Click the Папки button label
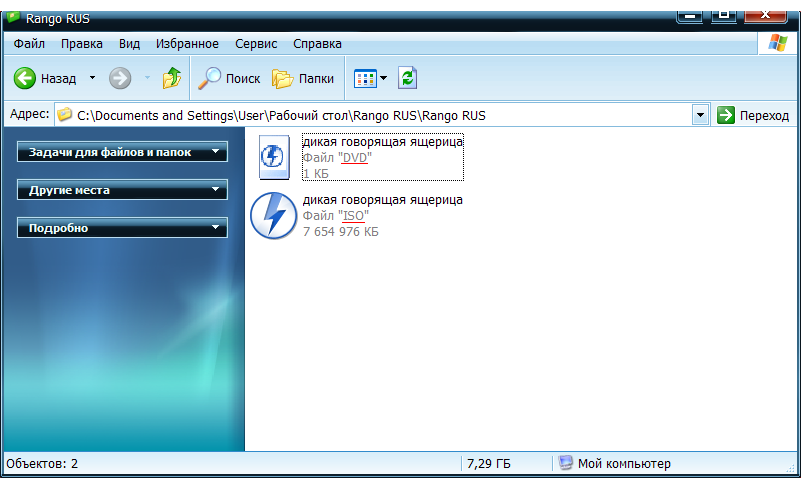Viewport: 801px width, 478px height. [316, 79]
